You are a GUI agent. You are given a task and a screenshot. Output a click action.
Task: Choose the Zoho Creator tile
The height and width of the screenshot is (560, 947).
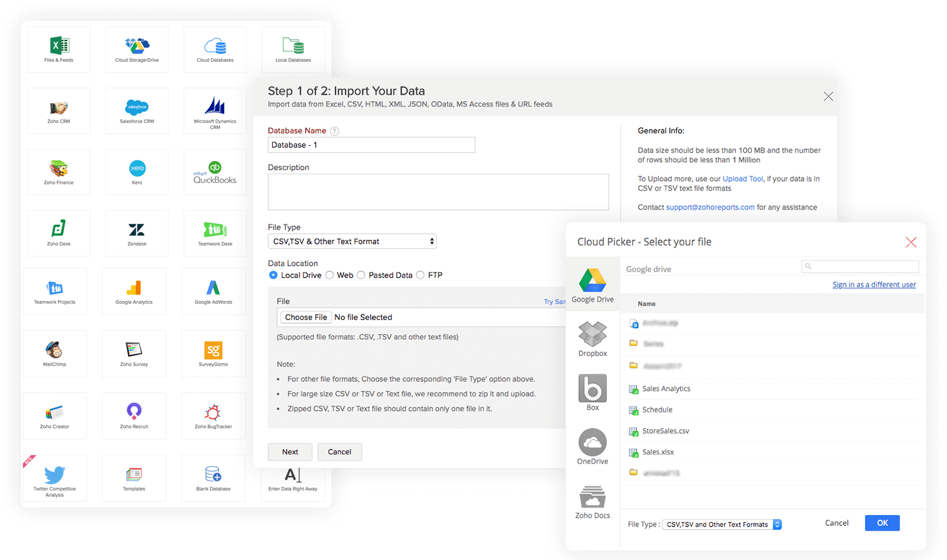55,415
